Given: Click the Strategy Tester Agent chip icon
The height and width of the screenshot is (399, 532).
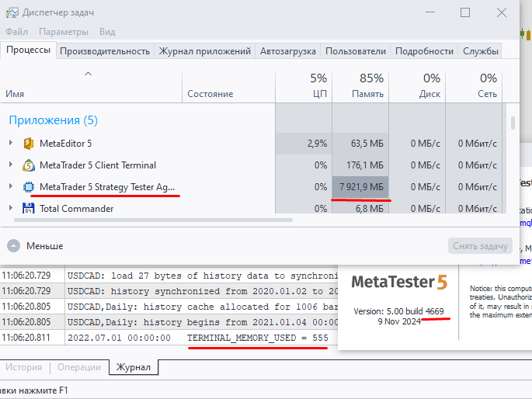Looking at the screenshot, I should click(x=29, y=187).
